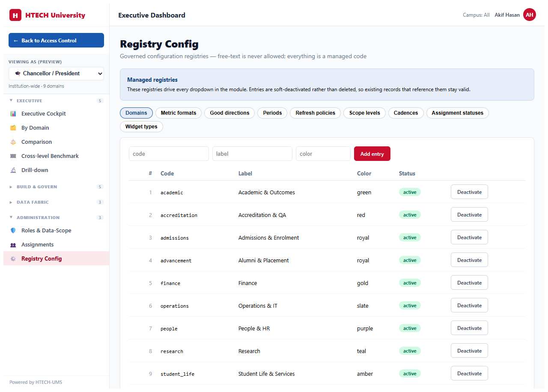Select the Domains registry tab

[x=136, y=113]
